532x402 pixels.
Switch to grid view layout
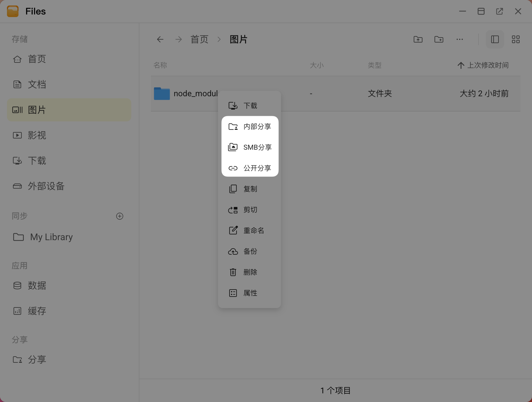tap(516, 39)
